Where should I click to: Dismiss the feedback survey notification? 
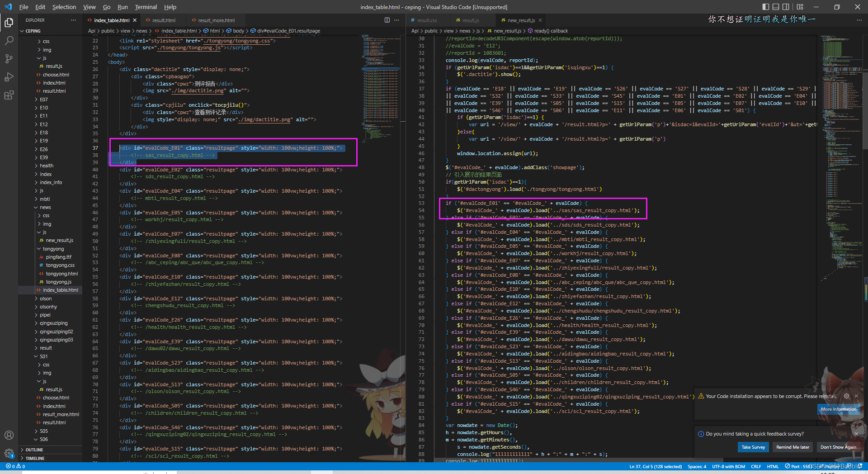(x=856, y=434)
